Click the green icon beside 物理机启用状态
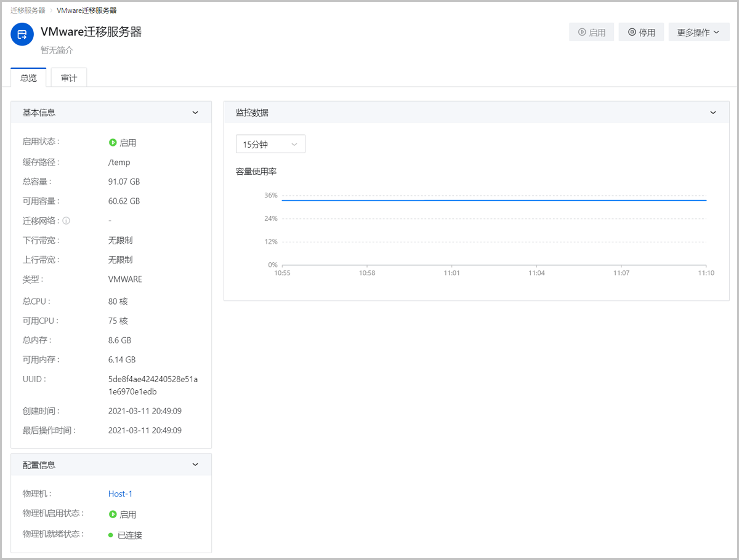 (113, 514)
